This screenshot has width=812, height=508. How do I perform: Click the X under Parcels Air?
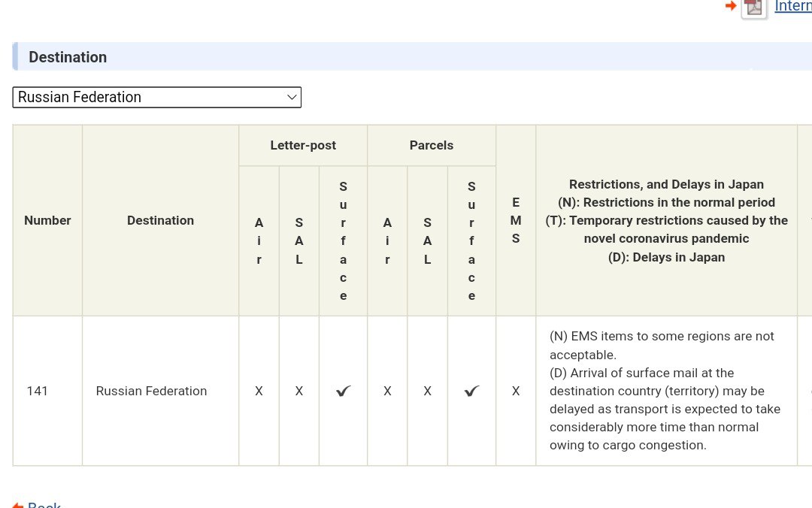click(x=387, y=391)
